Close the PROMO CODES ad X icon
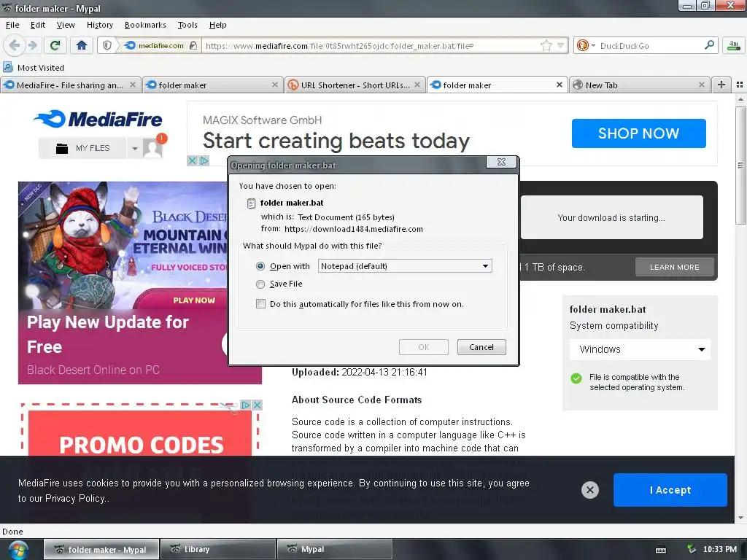The width and height of the screenshot is (747, 560). tap(258, 405)
